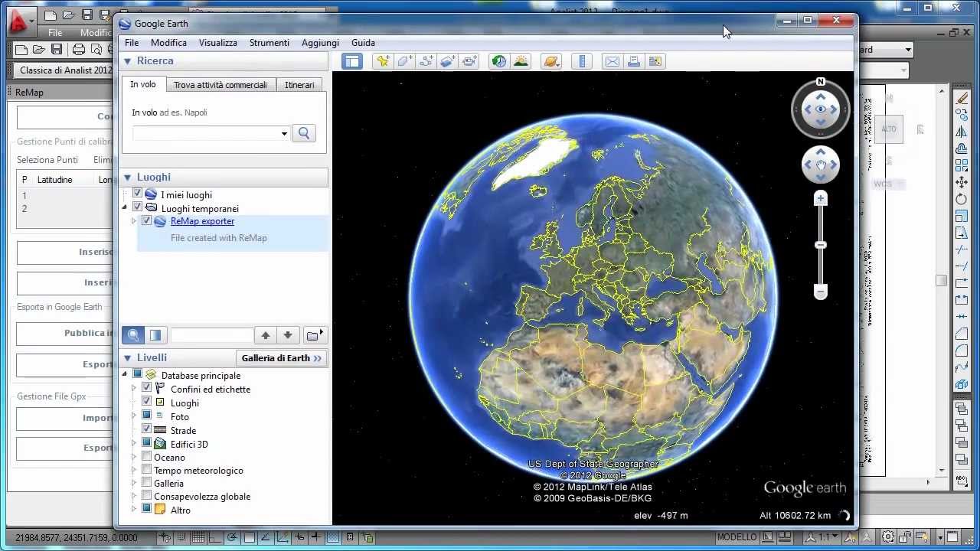
Task: Open Galleria di Earth button
Action: point(282,358)
